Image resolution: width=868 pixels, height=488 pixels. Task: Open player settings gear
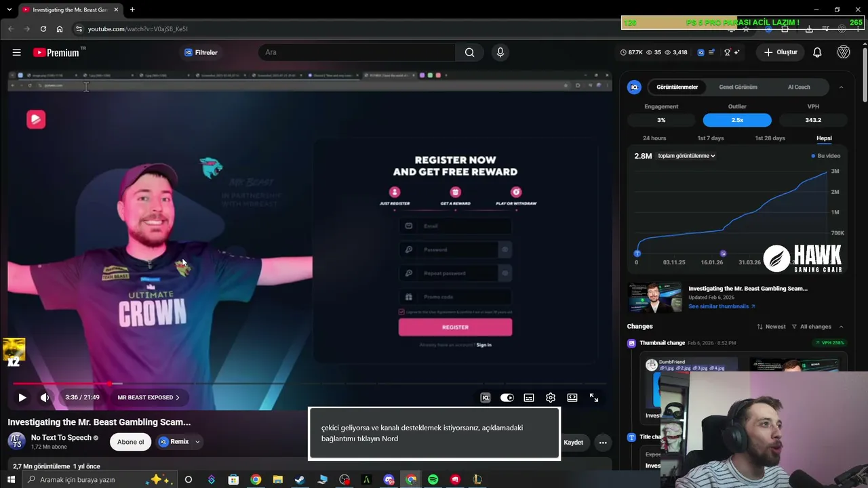pyautogui.click(x=551, y=398)
